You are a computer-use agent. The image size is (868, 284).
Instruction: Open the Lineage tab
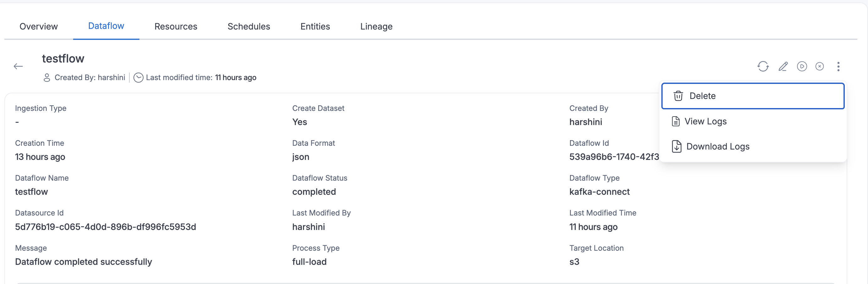(x=376, y=26)
